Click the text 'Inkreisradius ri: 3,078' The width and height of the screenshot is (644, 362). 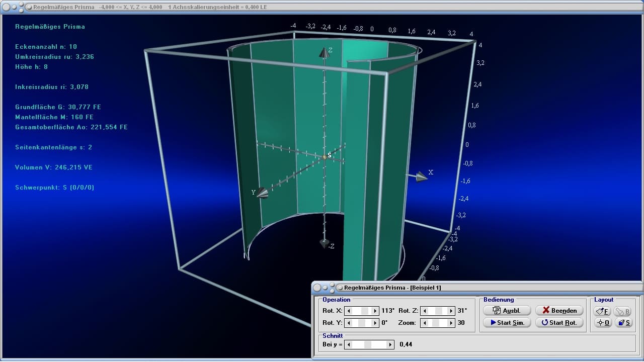pyautogui.click(x=52, y=87)
